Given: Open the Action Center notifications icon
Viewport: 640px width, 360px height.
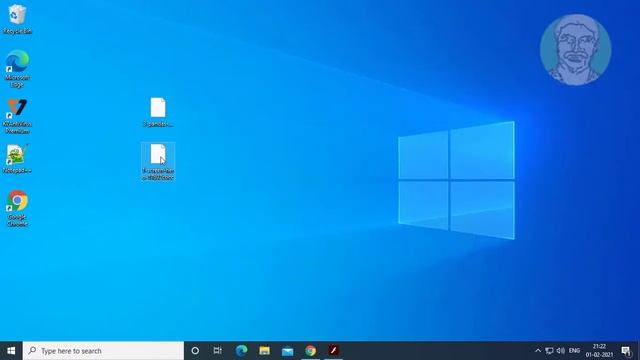Looking at the screenshot, I should (626, 351).
